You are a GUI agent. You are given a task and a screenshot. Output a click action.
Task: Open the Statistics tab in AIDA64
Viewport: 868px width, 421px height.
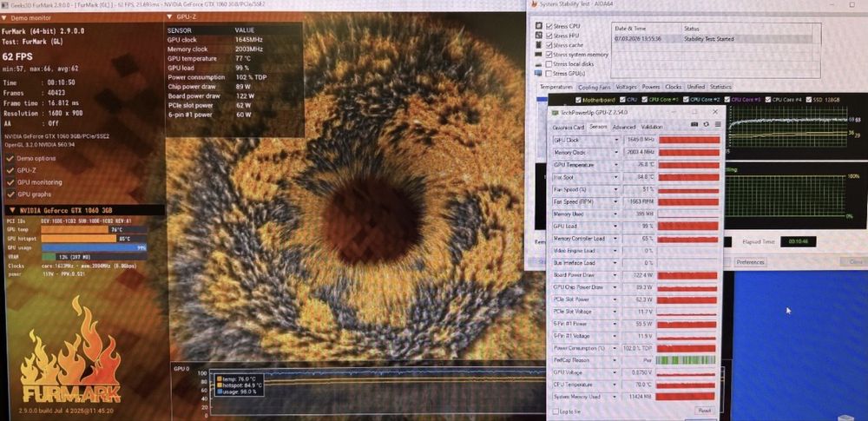720,87
